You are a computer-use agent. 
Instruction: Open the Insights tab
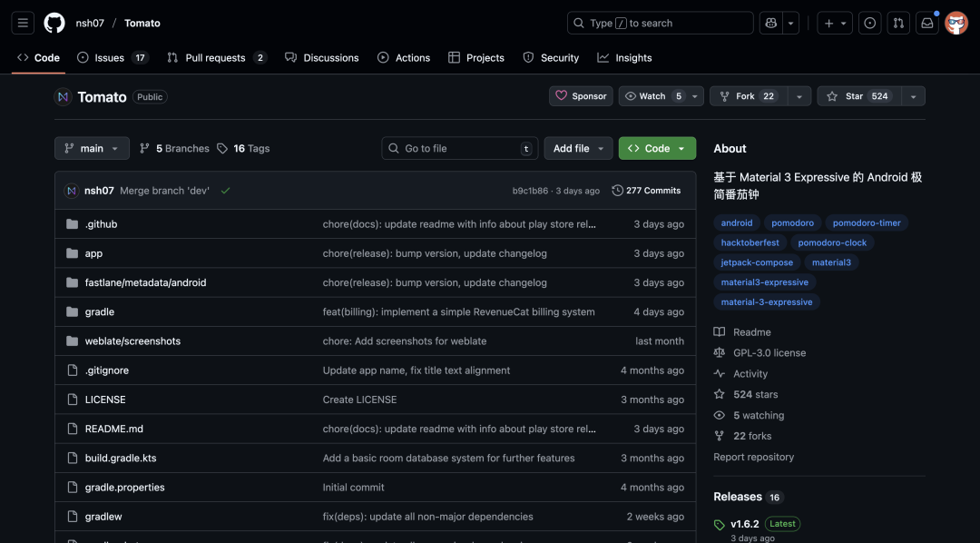[624, 57]
